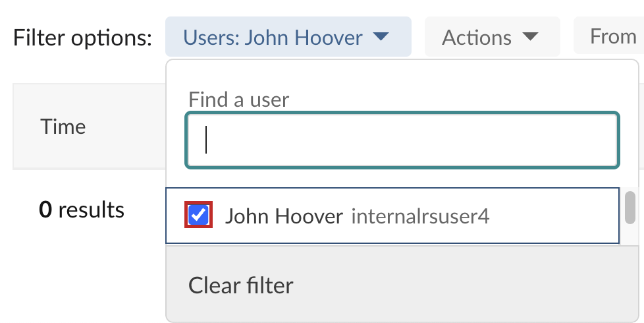The width and height of the screenshot is (644, 323).
Task: Uncheck the John Hoover checkbox
Action: [x=198, y=215]
